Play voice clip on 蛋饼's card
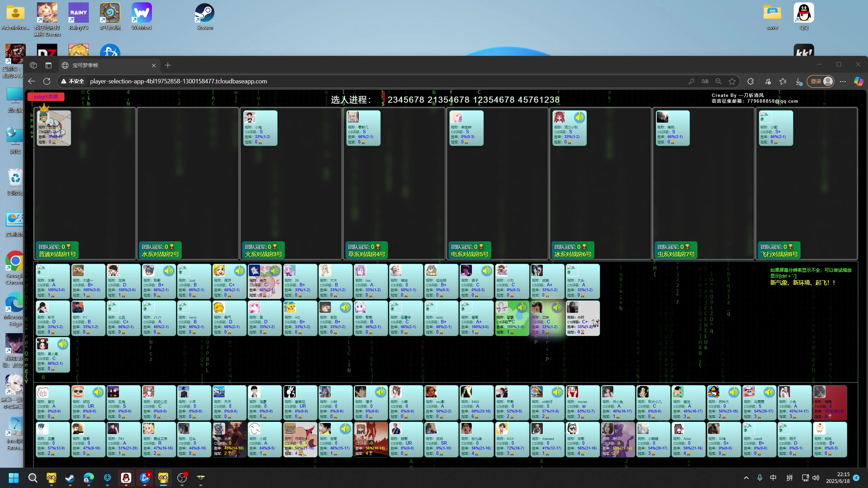Viewport: 868px width, 488px height. tap(239, 270)
